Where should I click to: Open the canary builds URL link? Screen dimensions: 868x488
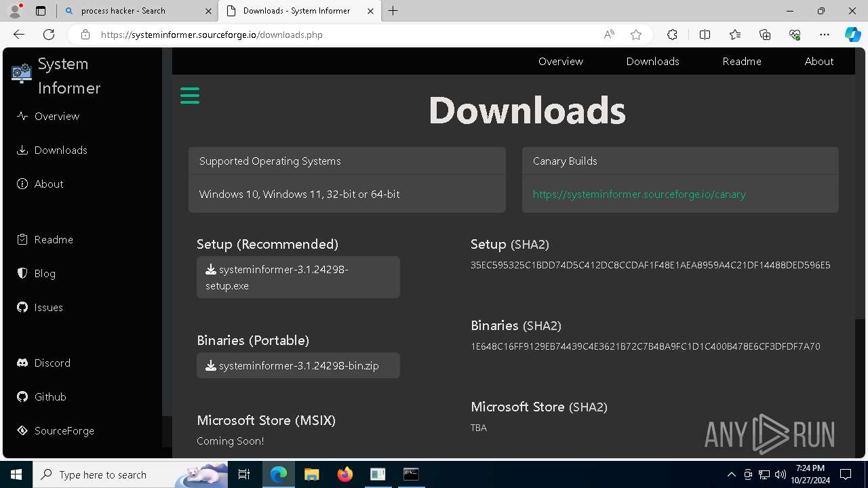coord(639,195)
